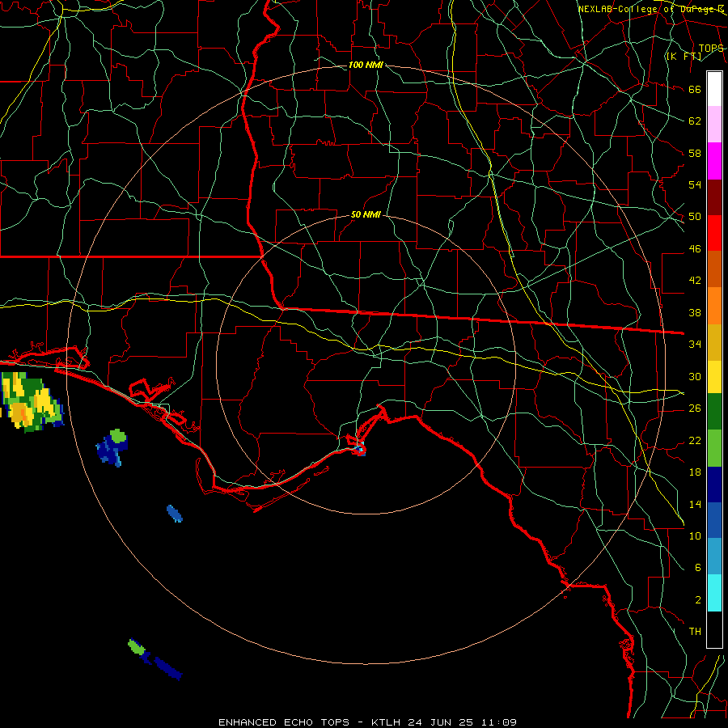This screenshot has width=728, height=728.
Task: Click the legend value "66"
Action: (695, 89)
